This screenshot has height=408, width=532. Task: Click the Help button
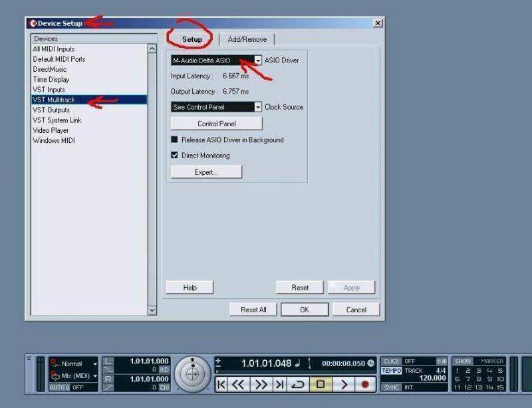coord(190,288)
